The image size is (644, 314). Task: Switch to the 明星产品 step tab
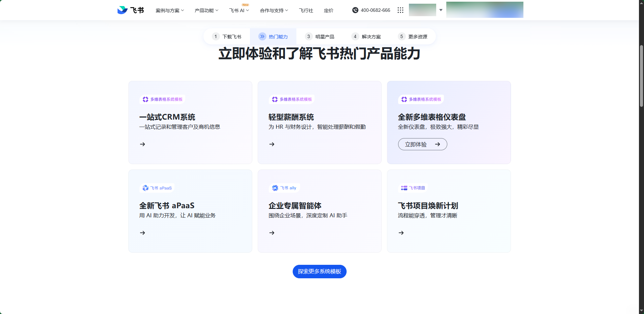320,36
